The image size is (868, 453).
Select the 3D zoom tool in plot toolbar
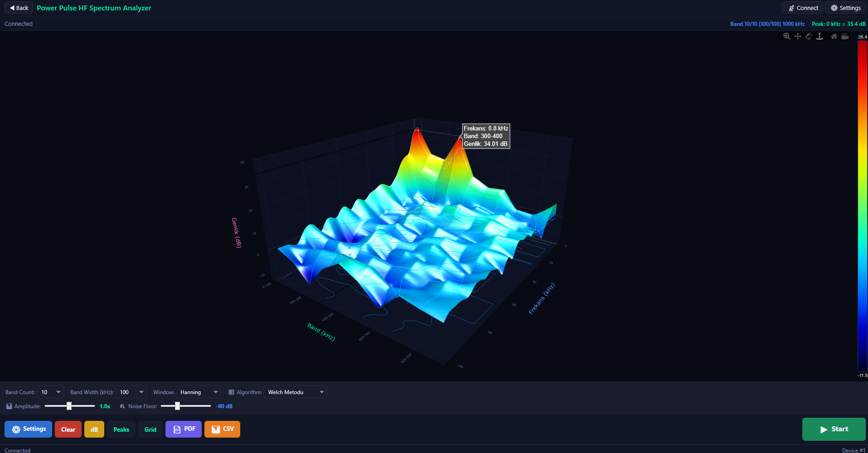[786, 36]
